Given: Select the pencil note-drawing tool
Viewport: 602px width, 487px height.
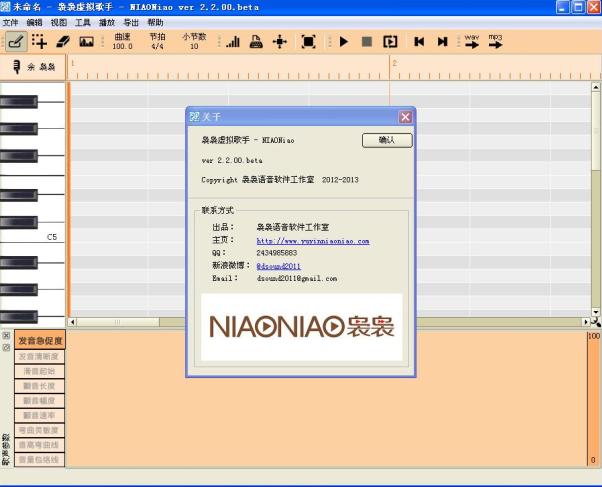Looking at the screenshot, I should (16, 41).
